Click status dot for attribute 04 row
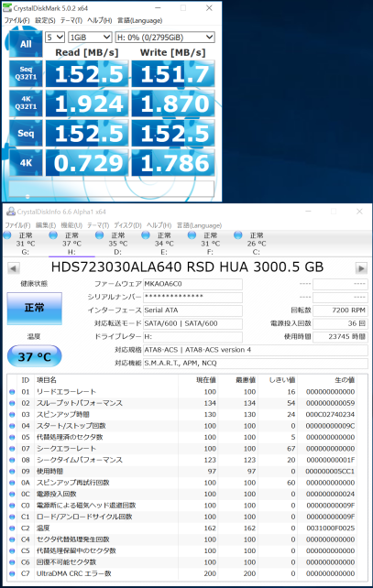This screenshot has height=588, width=373. (12, 426)
